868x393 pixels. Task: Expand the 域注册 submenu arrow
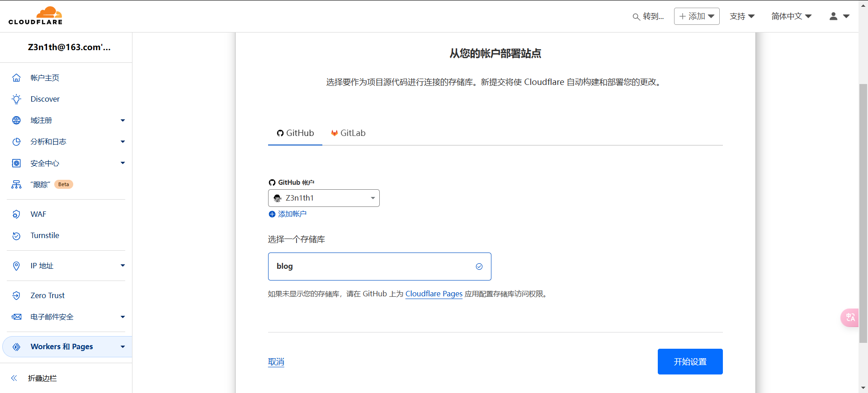[123, 121]
